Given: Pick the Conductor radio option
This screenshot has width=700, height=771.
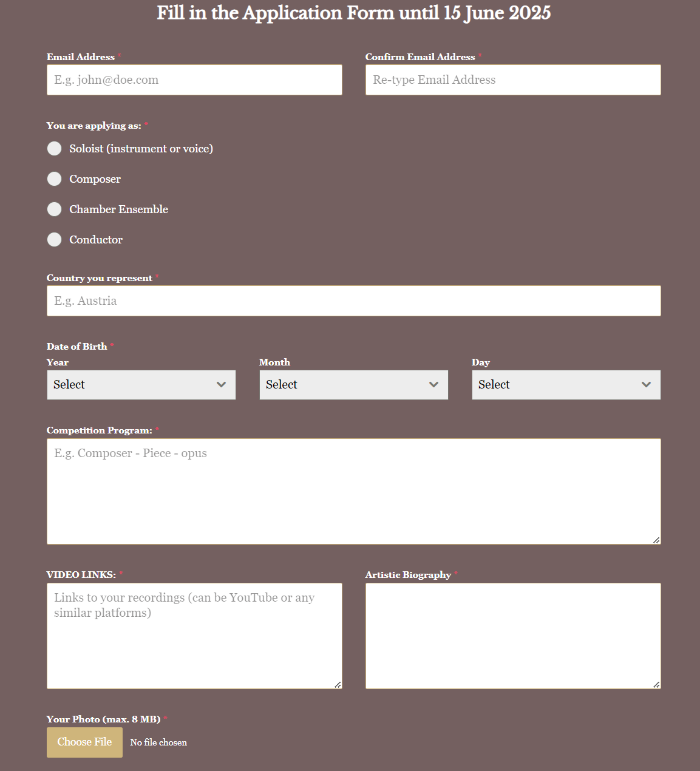Looking at the screenshot, I should (x=55, y=240).
